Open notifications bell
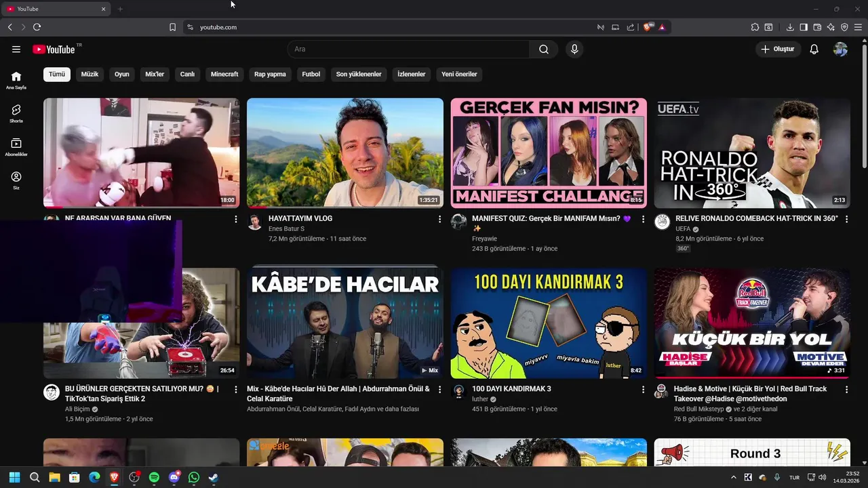Screen dimensions: 868x488 (814, 49)
